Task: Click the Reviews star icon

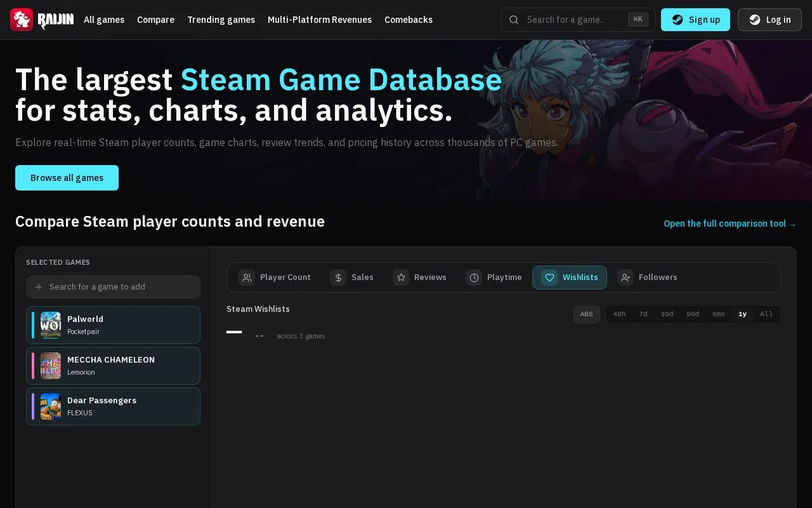Action: [401, 277]
